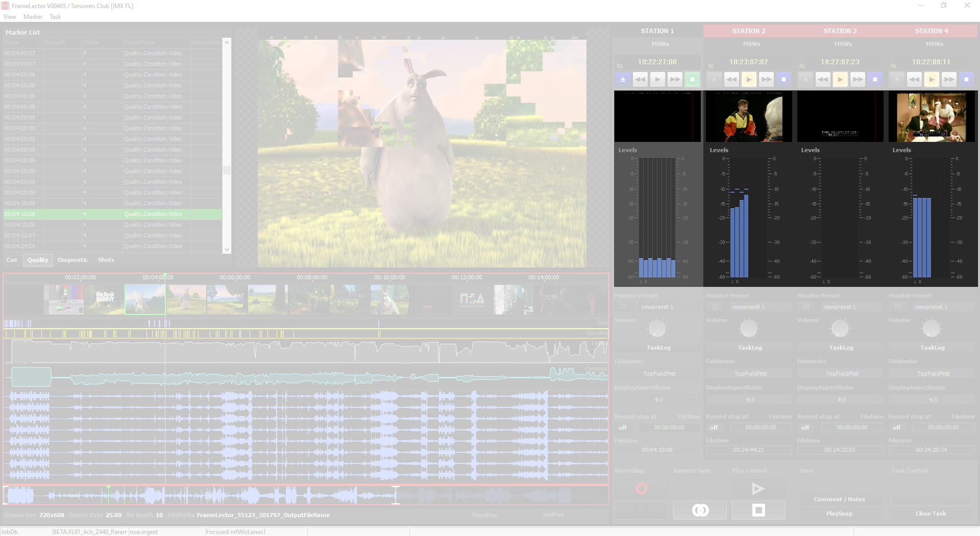This screenshot has height=536, width=980.
Task: Fast-forward the Station 4 deck
Action: (949, 79)
